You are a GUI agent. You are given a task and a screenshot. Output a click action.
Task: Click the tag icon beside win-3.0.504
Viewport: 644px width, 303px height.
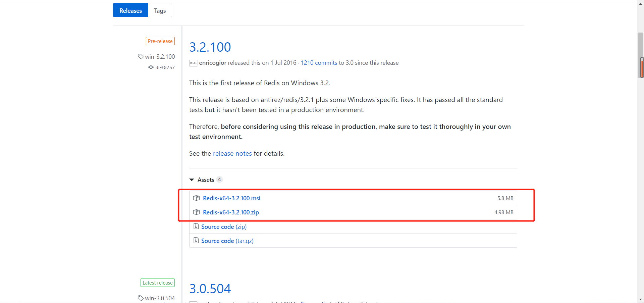coord(141,298)
